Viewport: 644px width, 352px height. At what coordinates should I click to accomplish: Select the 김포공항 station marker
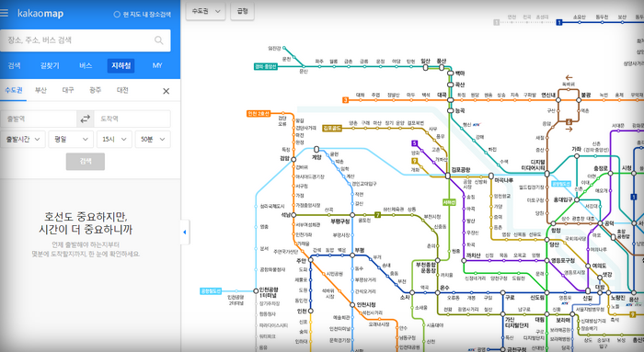(448, 176)
